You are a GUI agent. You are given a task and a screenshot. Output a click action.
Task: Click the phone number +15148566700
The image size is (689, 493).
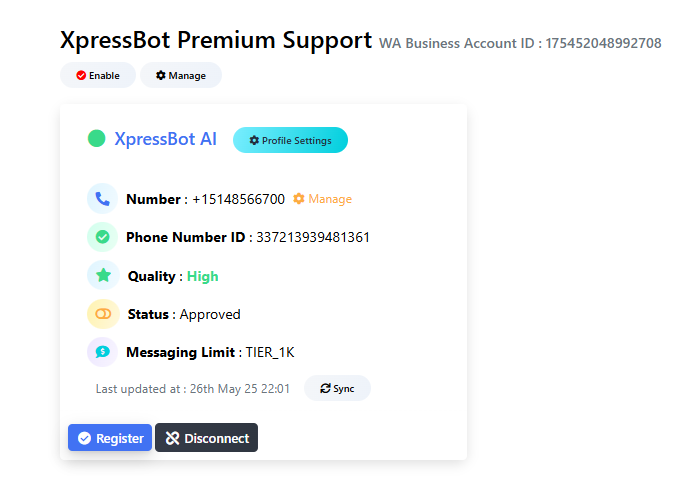coord(238,199)
